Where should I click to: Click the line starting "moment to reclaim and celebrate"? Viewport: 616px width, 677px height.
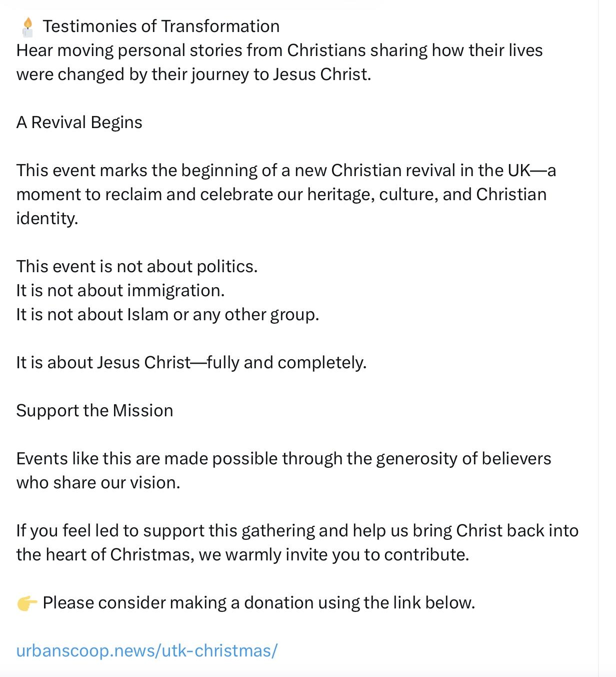(281, 194)
